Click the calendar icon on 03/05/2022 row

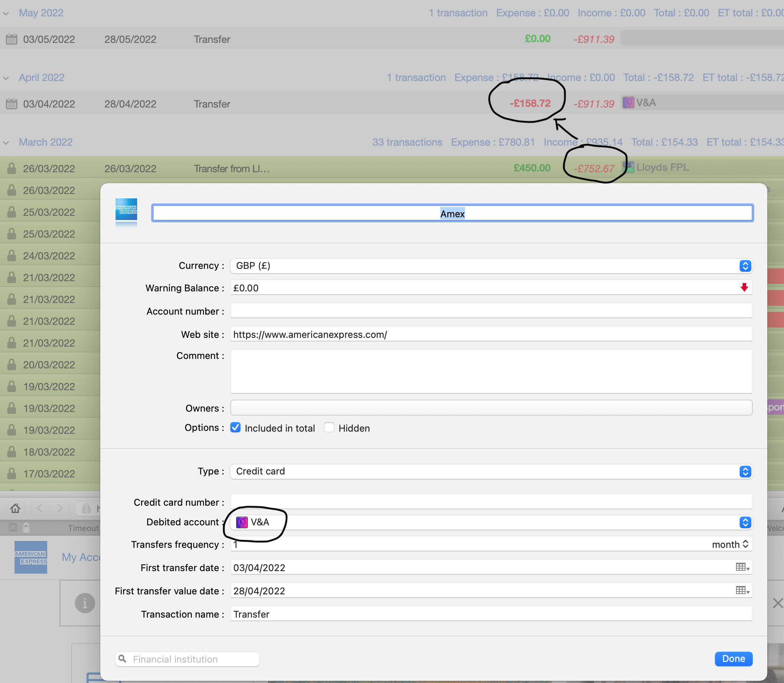click(11, 39)
